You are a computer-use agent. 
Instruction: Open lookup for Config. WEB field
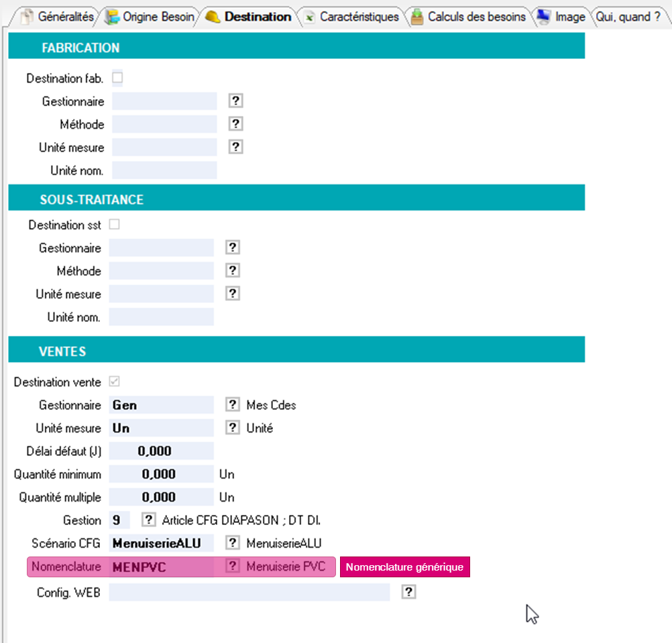point(409,592)
